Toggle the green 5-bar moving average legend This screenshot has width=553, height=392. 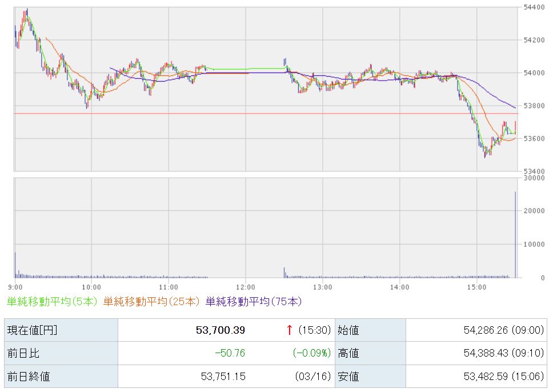[53, 301]
